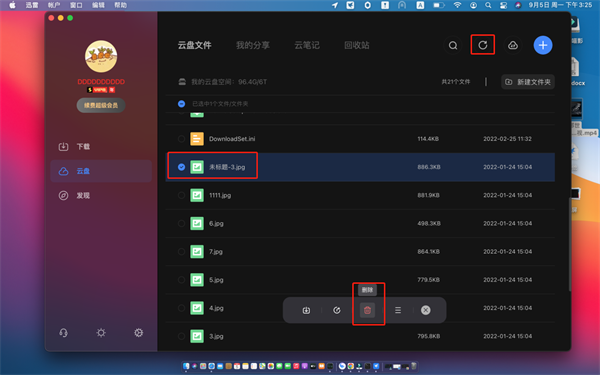Viewport: 600px width, 375px height.
Task: Click date 2022-02-25 11:32
Action: coord(507,139)
